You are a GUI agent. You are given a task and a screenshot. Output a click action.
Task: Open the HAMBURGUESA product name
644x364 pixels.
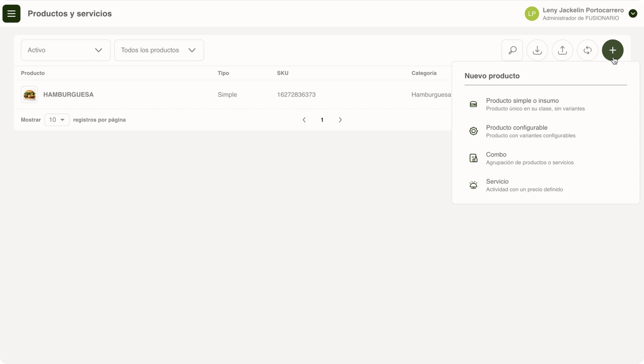click(x=68, y=94)
